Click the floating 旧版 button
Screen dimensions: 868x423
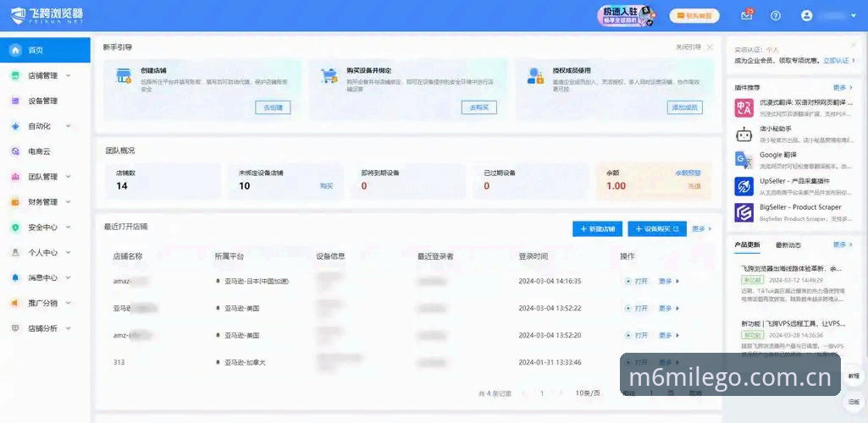tap(854, 402)
